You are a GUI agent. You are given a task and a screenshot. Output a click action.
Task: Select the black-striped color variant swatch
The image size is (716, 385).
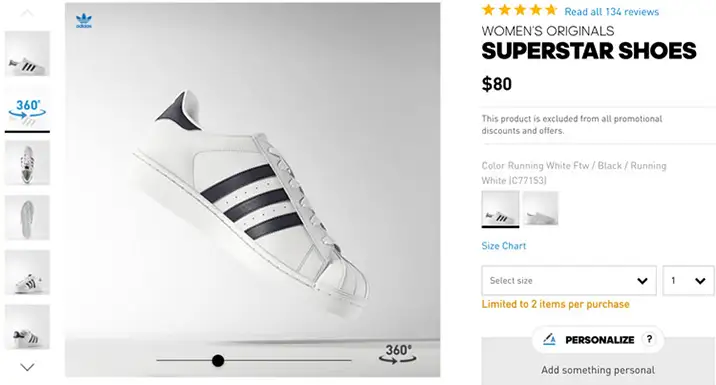(500, 209)
